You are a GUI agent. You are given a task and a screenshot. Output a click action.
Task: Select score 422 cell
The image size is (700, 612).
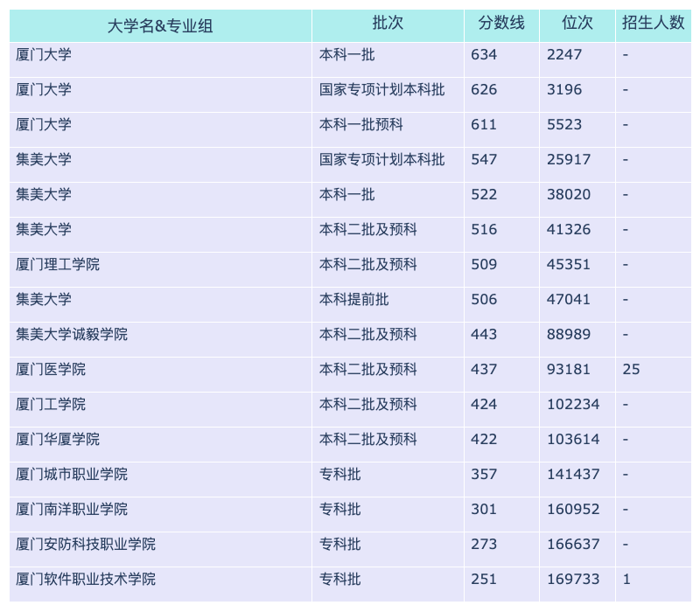[484, 440]
